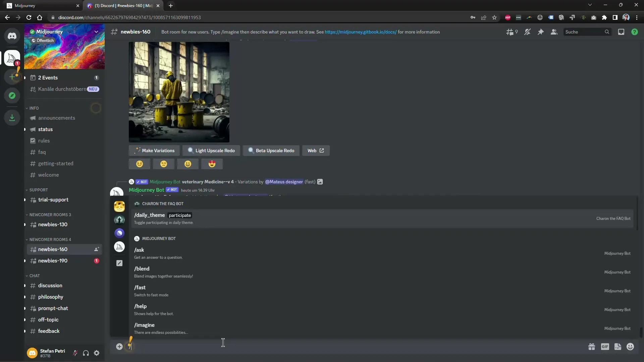Screen dimensions: 644x362
Task: Click the smiling emoji reaction icon
Action: (x=187, y=164)
